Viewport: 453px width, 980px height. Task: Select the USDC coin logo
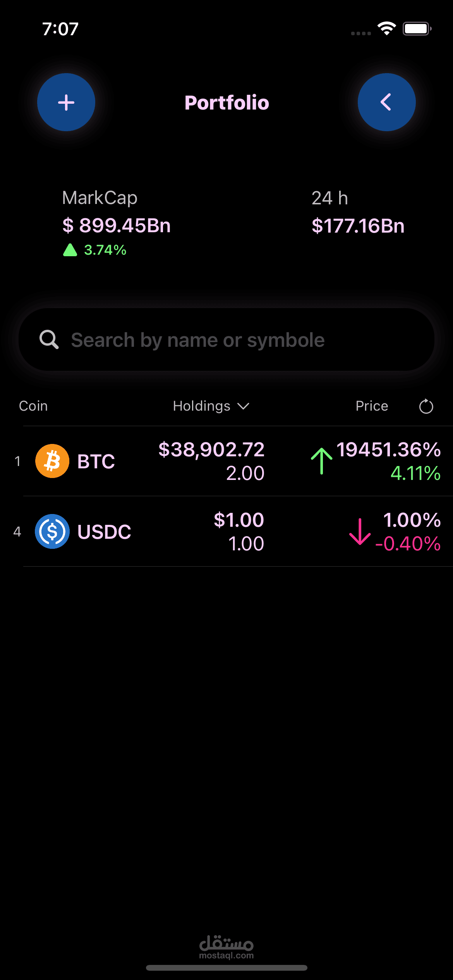click(52, 531)
